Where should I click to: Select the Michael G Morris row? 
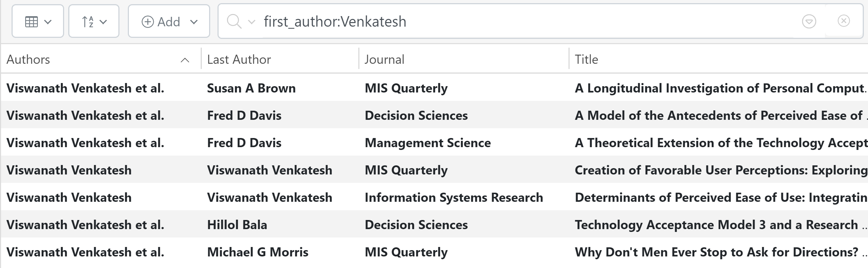click(x=257, y=252)
